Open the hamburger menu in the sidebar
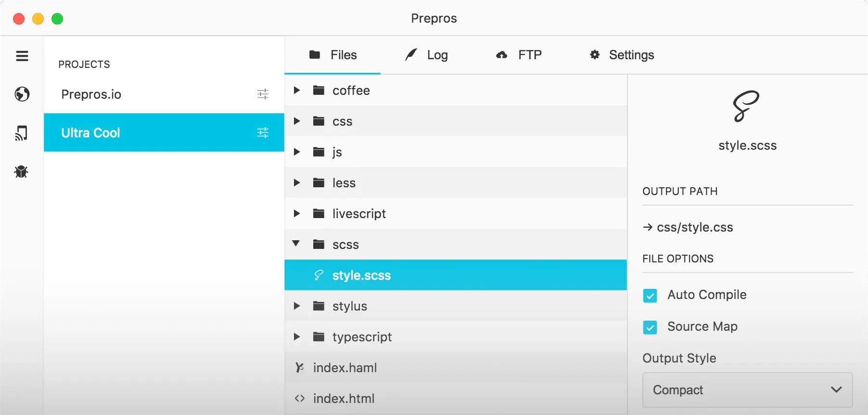Viewport: 868px width, 415px height. pos(22,56)
